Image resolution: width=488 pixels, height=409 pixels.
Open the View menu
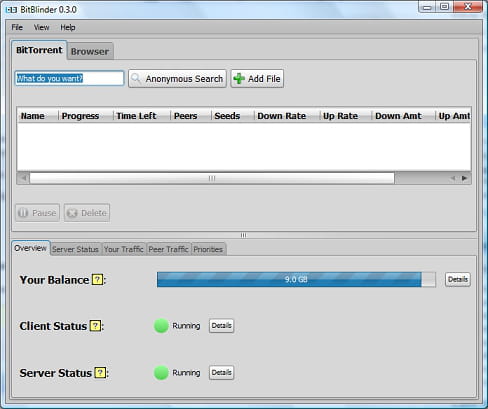41,27
